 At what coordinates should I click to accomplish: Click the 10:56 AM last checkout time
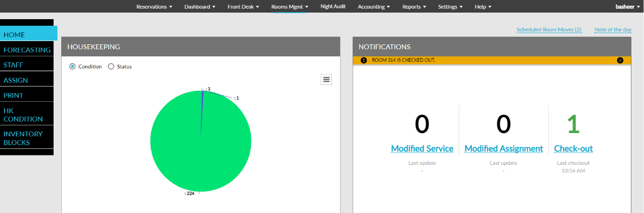click(x=573, y=171)
